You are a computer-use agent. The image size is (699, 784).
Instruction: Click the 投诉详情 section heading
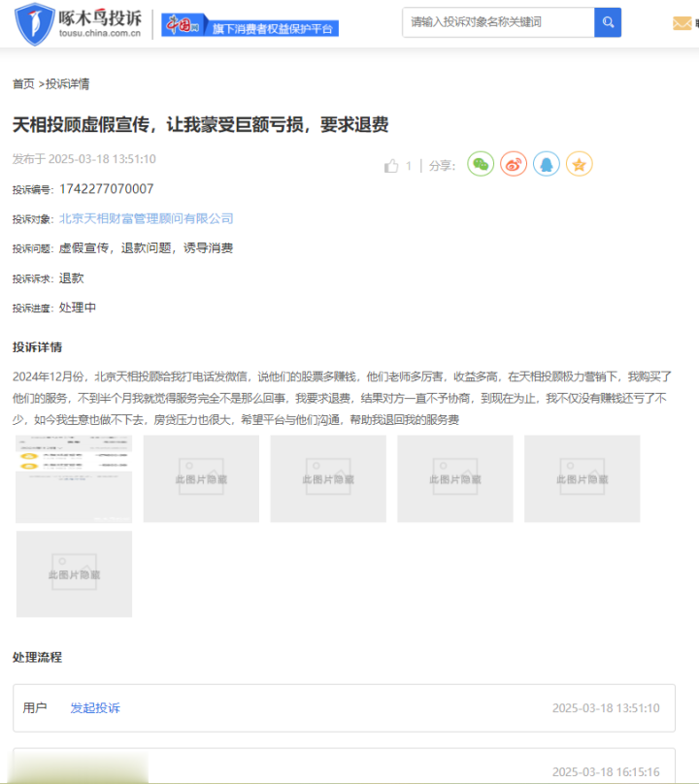click(x=37, y=347)
